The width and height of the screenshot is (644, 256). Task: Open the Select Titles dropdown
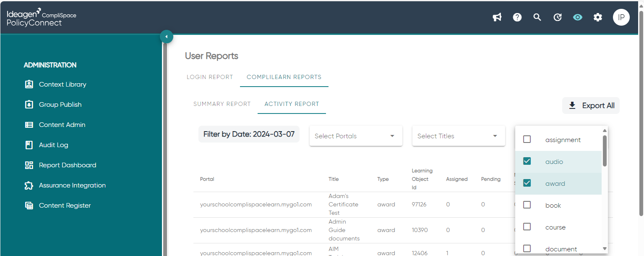(x=459, y=136)
